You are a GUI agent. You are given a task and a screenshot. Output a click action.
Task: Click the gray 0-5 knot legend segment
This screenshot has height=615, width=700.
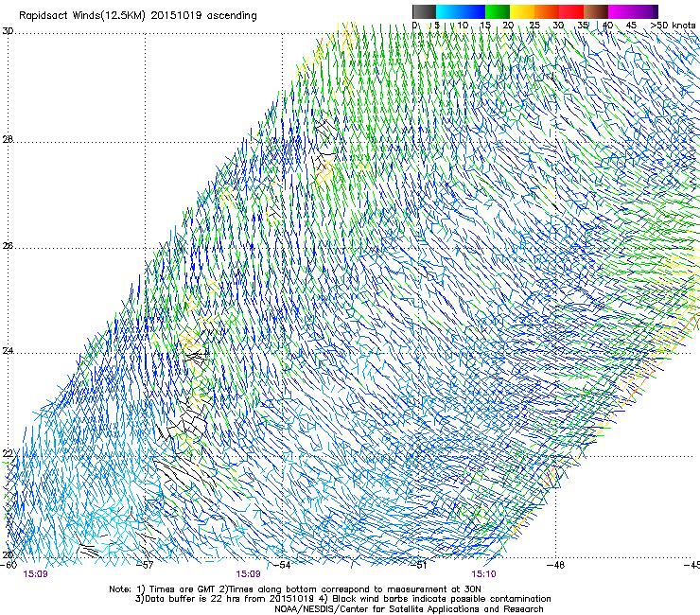[x=424, y=11]
